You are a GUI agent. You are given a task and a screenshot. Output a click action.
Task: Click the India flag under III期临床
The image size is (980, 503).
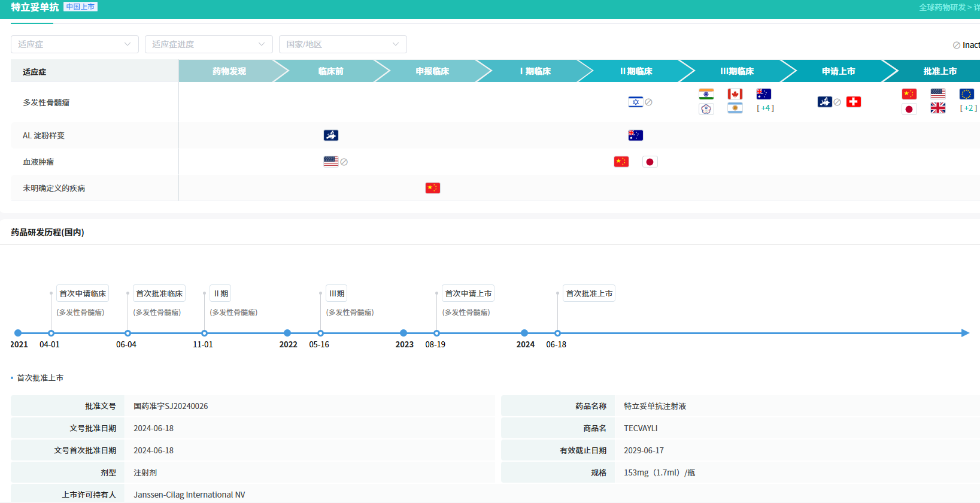coord(706,94)
